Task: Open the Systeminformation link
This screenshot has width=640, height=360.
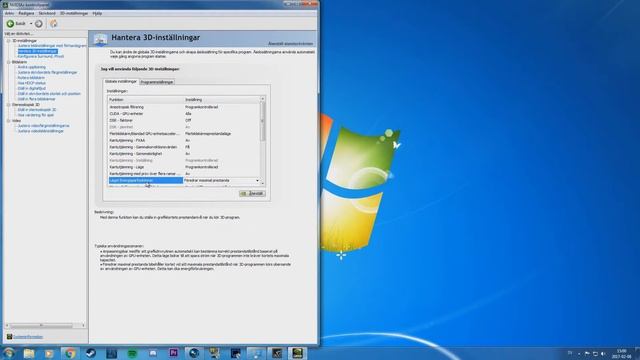Action: point(28,337)
